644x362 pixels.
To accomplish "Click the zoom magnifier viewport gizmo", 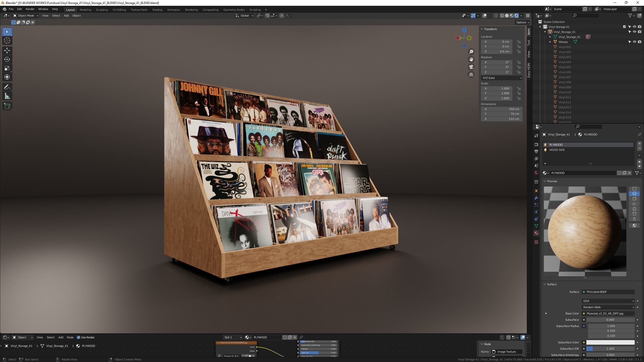I will pyautogui.click(x=471, y=52).
